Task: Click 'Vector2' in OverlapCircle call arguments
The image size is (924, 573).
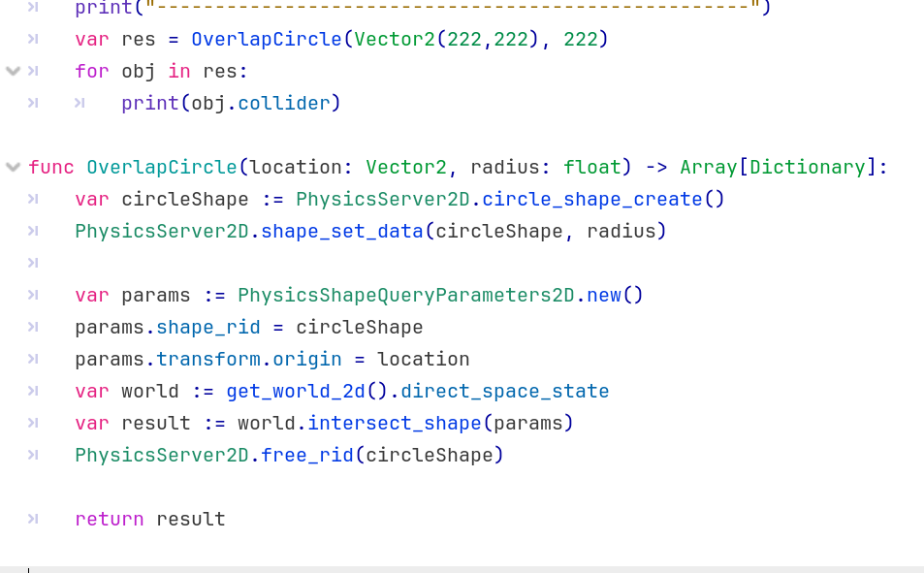Action: click(x=395, y=40)
